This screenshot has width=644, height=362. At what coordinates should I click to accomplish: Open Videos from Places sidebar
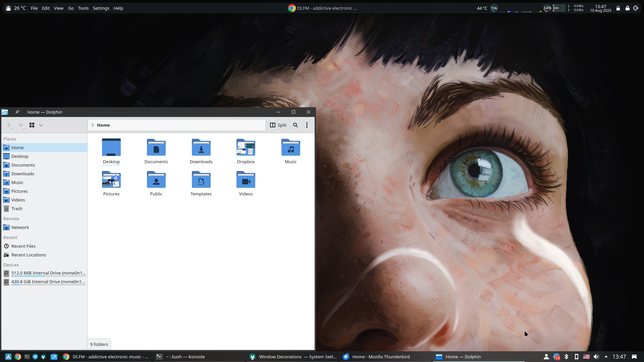[44, 200]
